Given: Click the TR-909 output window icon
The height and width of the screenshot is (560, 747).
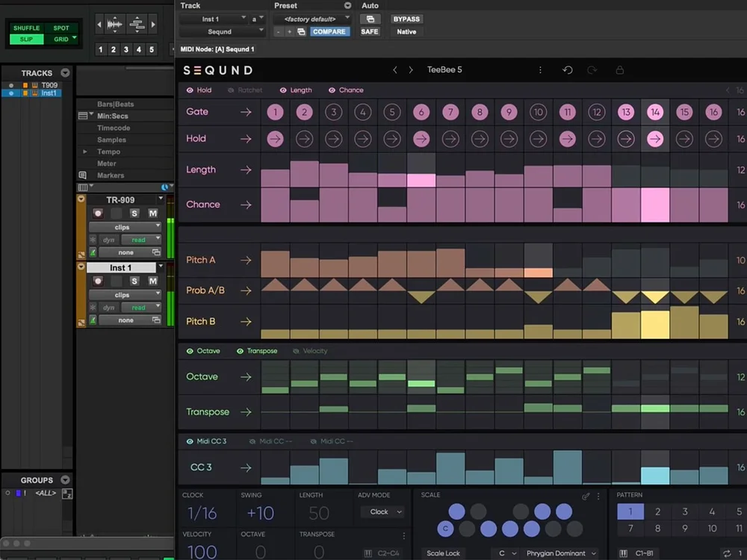Looking at the screenshot, I should pyautogui.click(x=156, y=252).
